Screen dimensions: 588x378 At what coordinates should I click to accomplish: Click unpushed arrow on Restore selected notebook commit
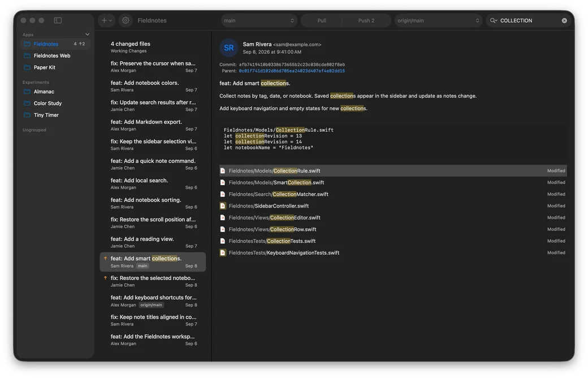(105, 278)
